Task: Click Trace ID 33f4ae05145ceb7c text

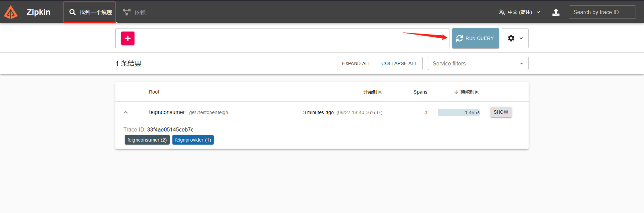Action: point(159,129)
